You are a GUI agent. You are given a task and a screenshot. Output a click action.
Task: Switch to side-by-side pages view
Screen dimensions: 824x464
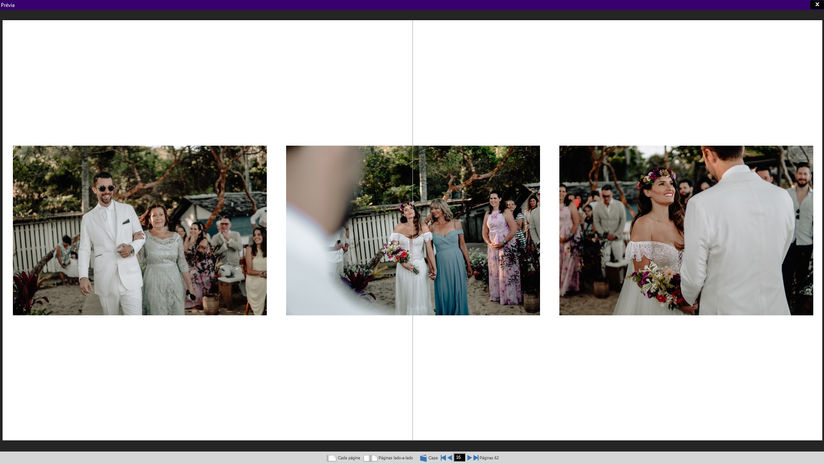point(388,458)
